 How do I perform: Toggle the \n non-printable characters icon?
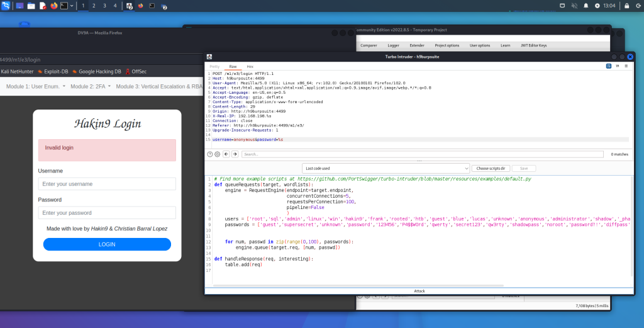coord(618,65)
